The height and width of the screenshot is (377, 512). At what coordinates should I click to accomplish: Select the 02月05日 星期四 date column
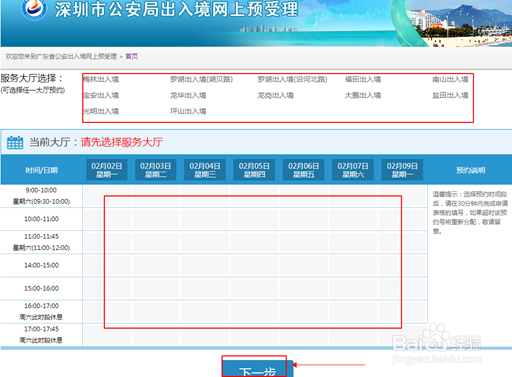pos(254,170)
